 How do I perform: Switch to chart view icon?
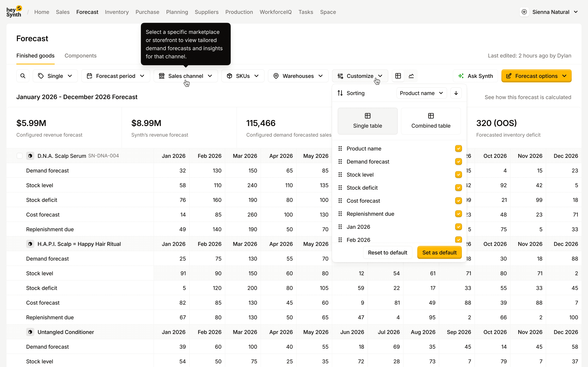click(411, 76)
